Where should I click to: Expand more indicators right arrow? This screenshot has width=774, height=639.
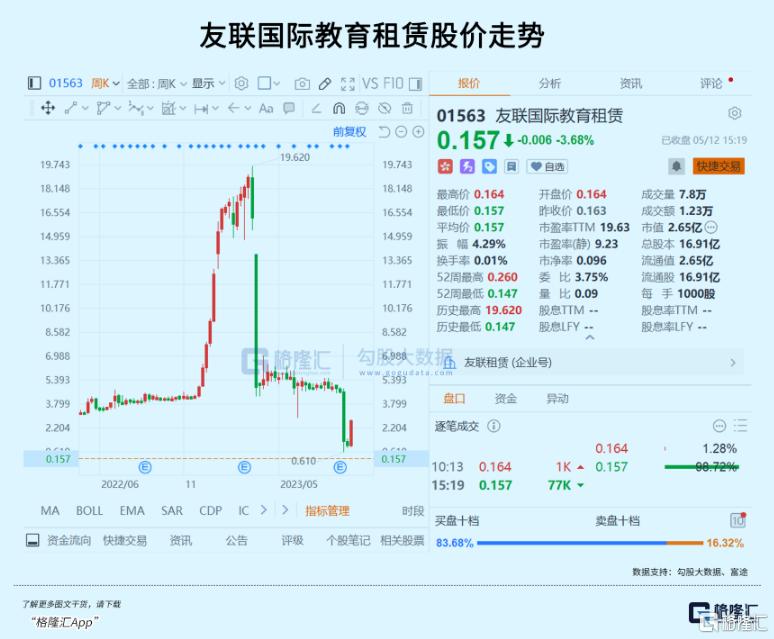click(264, 510)
